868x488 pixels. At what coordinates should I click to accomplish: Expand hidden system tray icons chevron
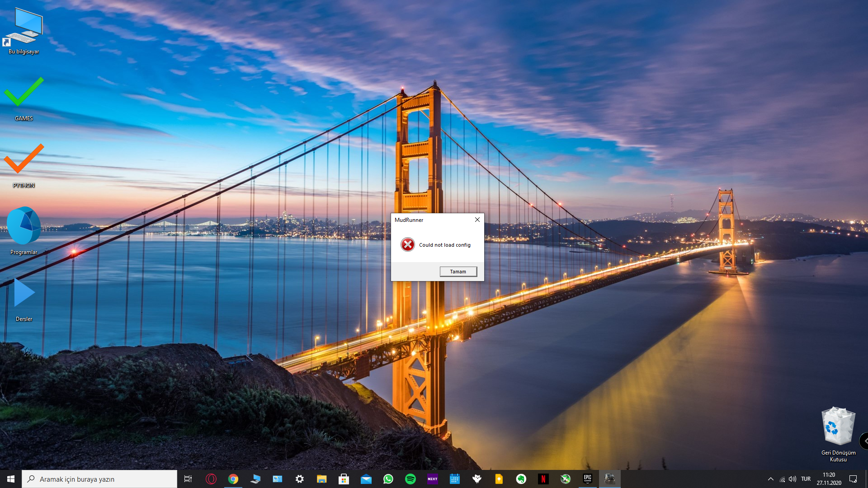(771, 479)
